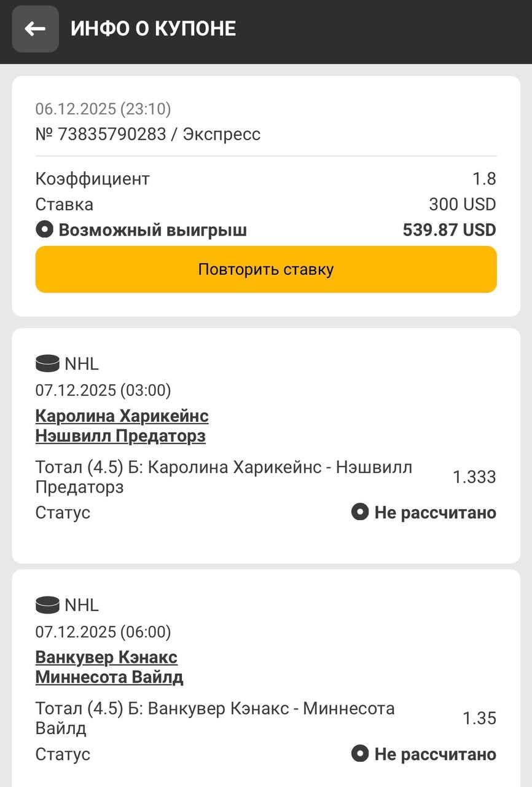532x787 pixels.
Task: Tap the 300 USD stake amount
Action: coord(462,204)
